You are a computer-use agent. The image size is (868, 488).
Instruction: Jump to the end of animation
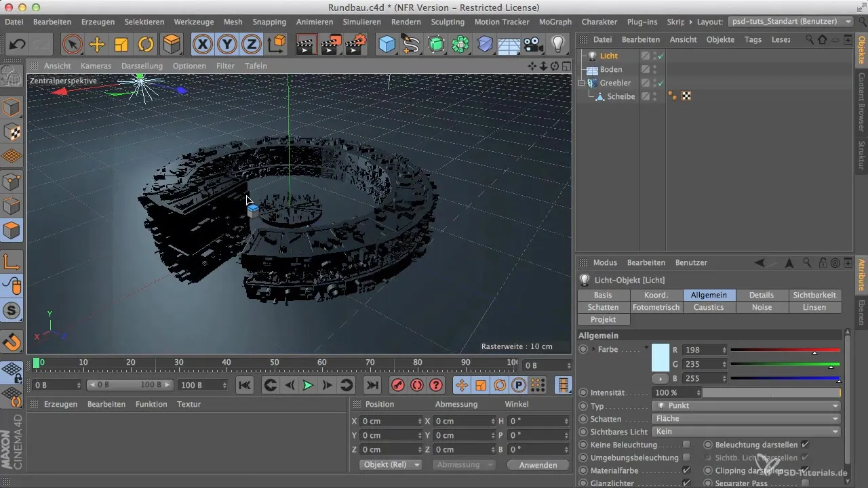(x=372, y=385)
